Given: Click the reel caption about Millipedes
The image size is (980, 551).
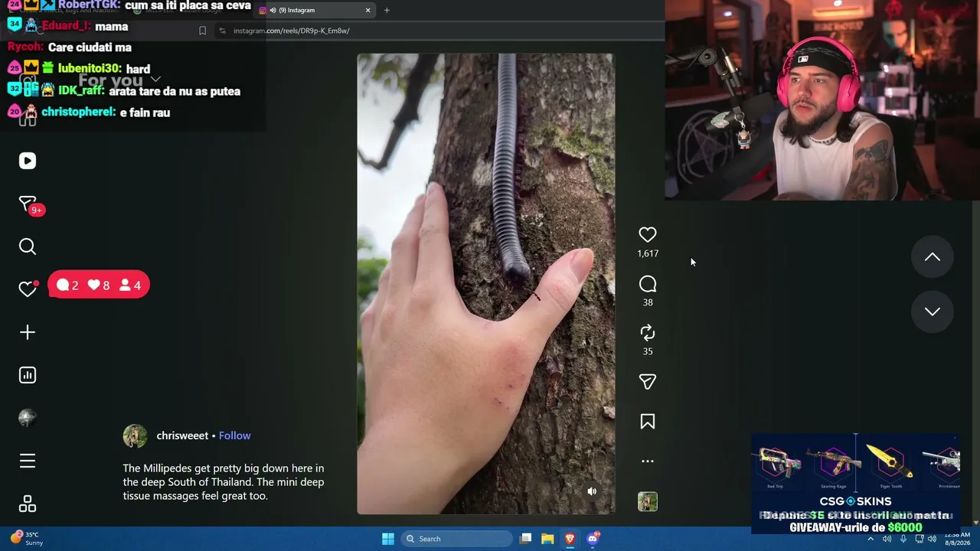Looking at the screenshot, I should point(224,482).
